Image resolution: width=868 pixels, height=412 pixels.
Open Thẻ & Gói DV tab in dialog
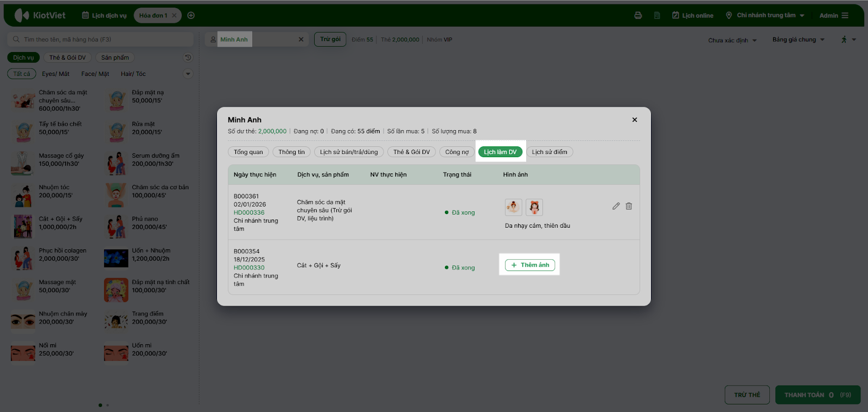[412, 152]
